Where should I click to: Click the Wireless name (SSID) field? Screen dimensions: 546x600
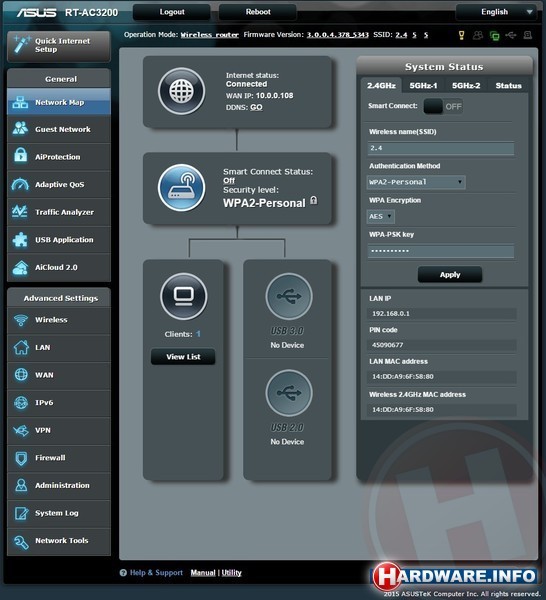click(x=441, y=148)
